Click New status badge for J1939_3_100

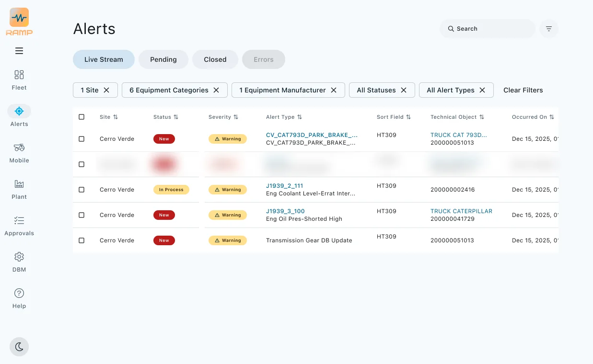[x=164, y=215]
